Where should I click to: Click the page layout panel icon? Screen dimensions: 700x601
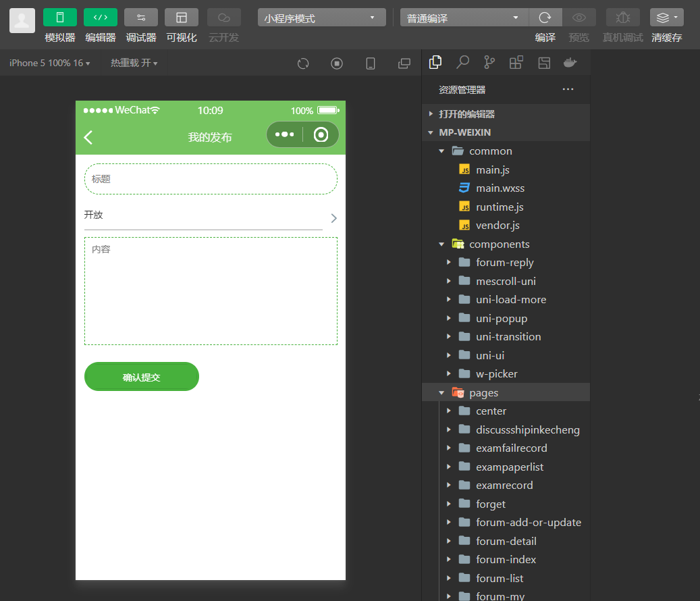[544, 63]
